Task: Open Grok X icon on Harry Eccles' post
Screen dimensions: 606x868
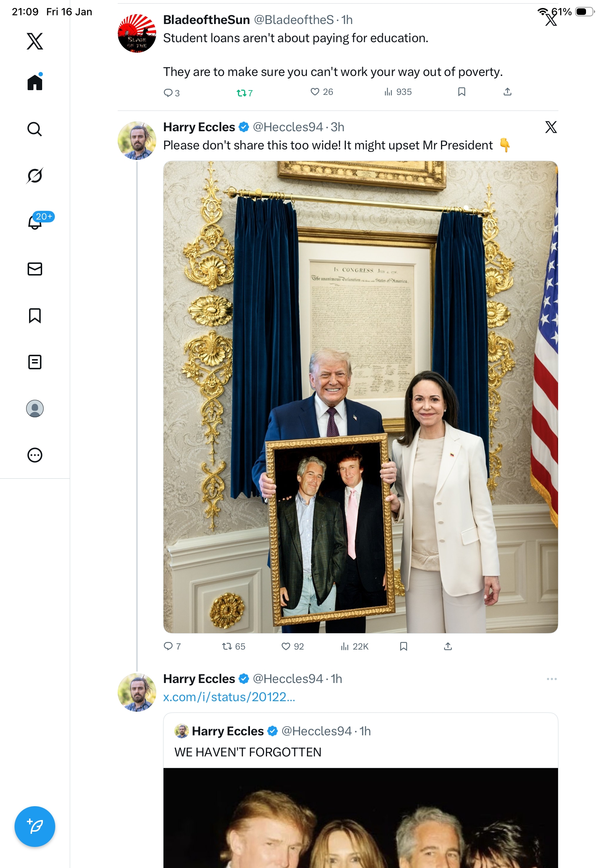Action: (x=551, y=128)
